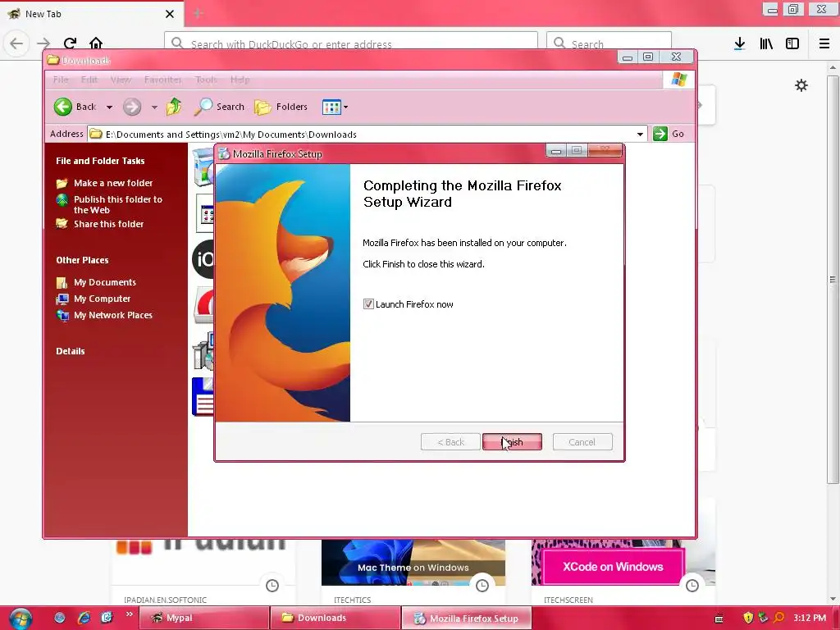Click the Mypal forward arrow button

point(44,43)
